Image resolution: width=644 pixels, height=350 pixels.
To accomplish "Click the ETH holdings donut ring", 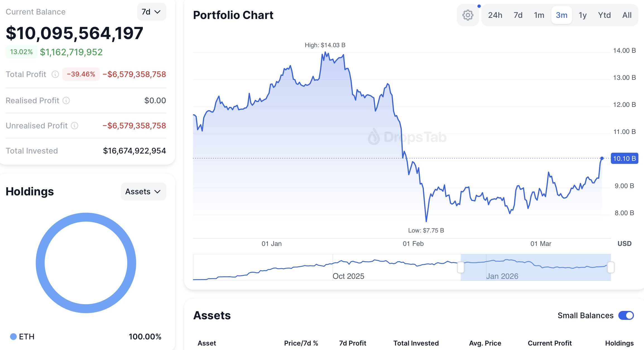I will pyautogui.click(x=40, y=263).
